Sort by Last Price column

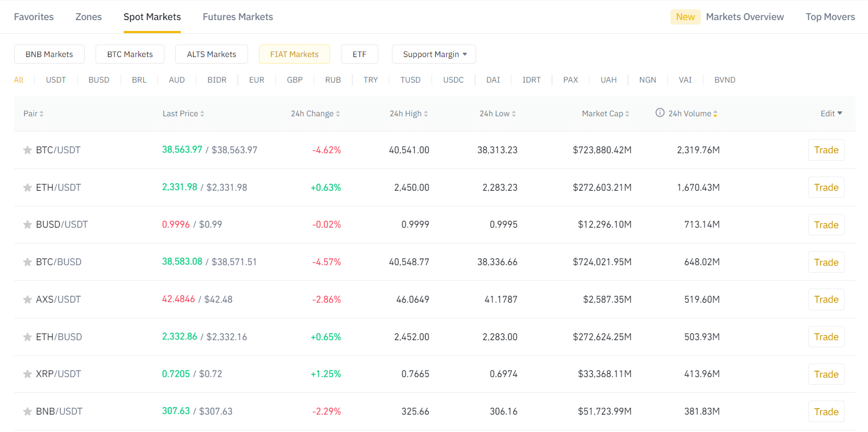pos(183,114)
